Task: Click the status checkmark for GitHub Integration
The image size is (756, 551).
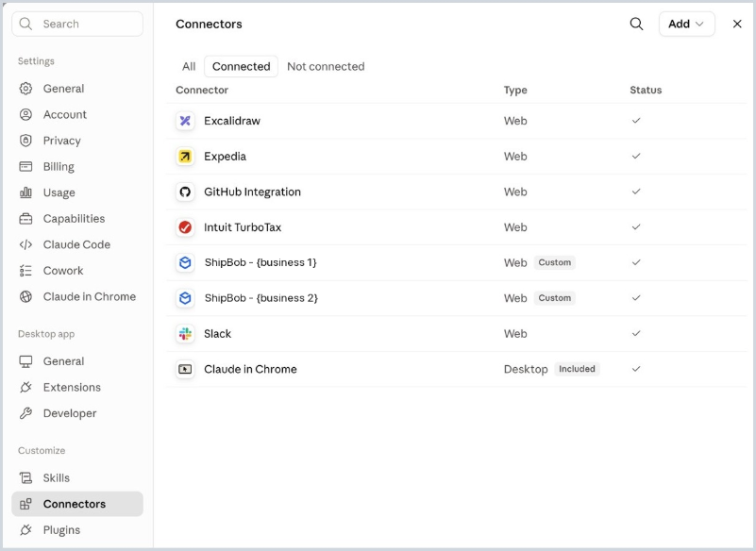Action: pyautogui.click(x=636, y=192)
